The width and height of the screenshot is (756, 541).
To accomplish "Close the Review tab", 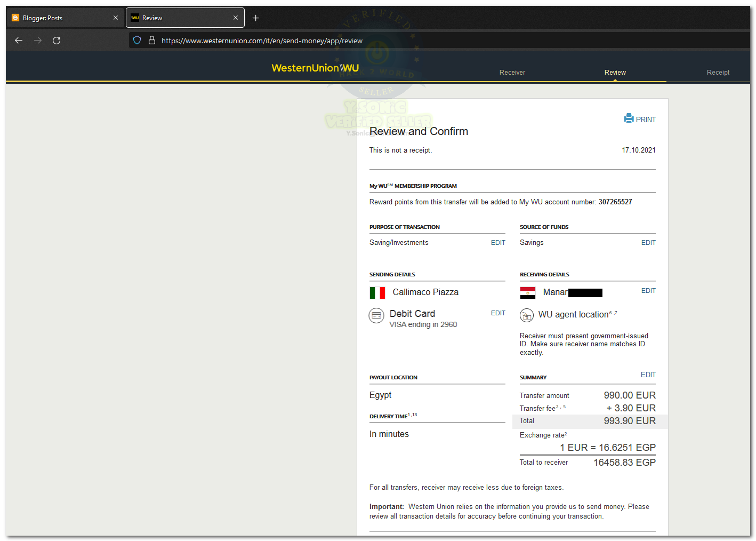I will (x=236, y=18).
